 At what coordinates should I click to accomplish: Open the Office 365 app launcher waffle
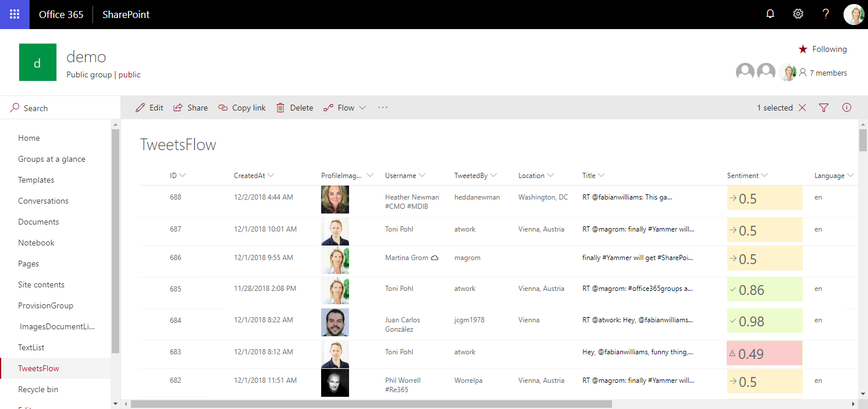click(14, 13)
